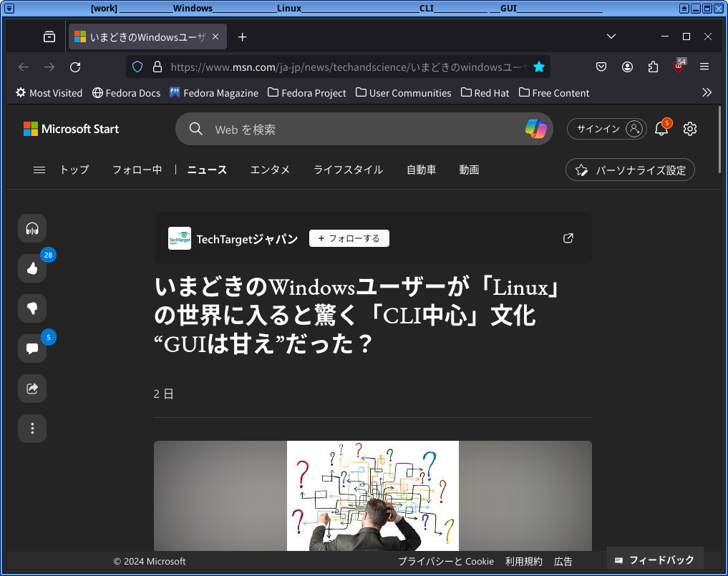This screenshot has height=576, width=728.
Task: Follow TechTargetジャパン with フォローする
Action: click(349, 238)
